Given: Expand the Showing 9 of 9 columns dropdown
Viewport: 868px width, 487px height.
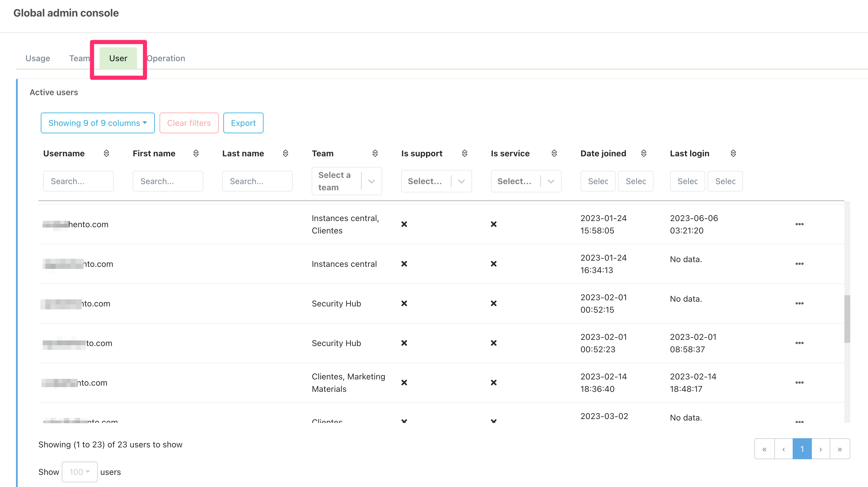Looking at the screenshot, I should coord(97,123).
